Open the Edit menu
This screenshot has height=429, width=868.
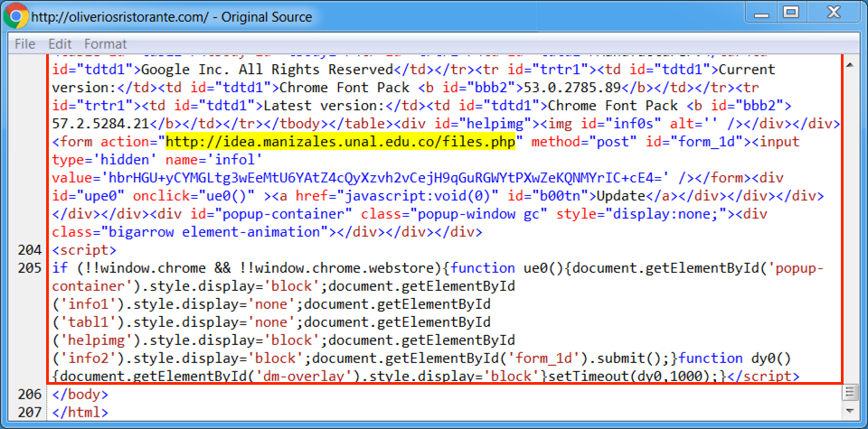pos(60,43)
